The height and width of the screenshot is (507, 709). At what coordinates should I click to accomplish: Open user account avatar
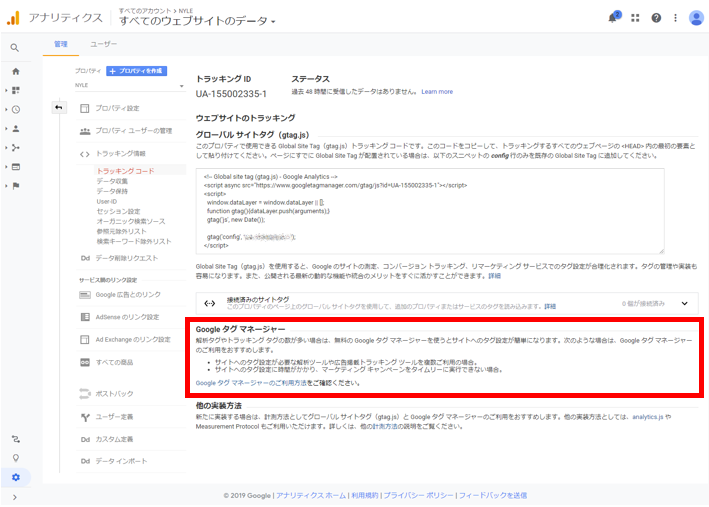[x=695, y=18]
